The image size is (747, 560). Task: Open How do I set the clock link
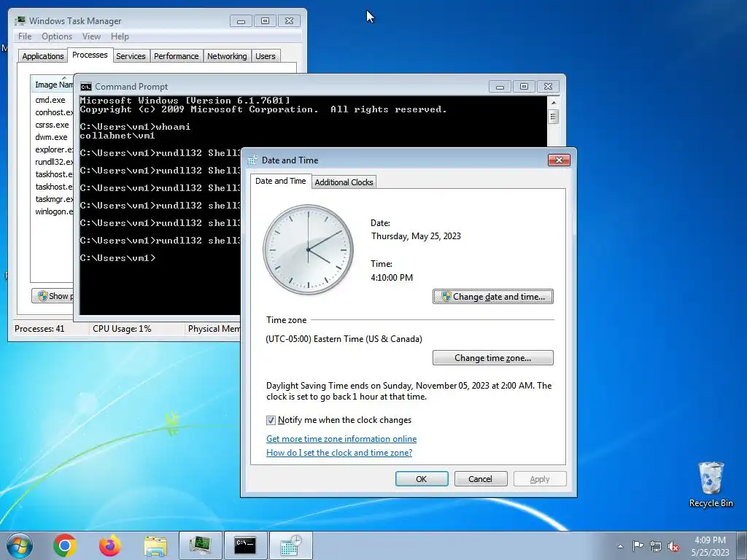tap(339, 452)
